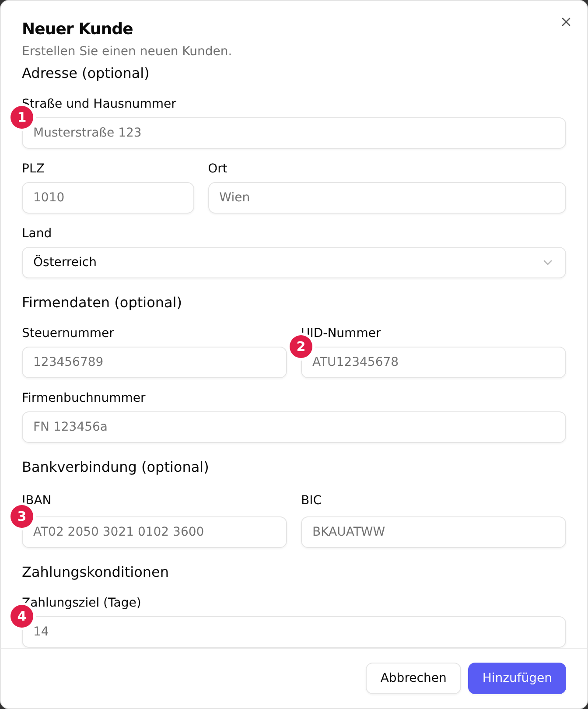Click the Firmenbuchnummer label
Screen dimensions: 588x709
point(84,397)
